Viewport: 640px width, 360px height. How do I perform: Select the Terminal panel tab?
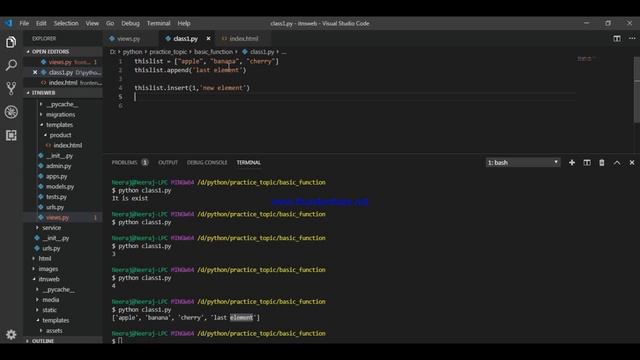click(x=248, y=162)
